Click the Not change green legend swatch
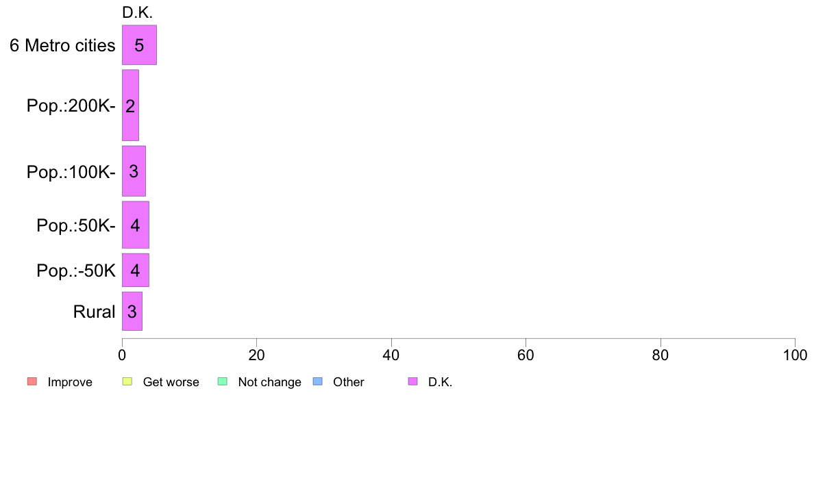 coord(223,381)
